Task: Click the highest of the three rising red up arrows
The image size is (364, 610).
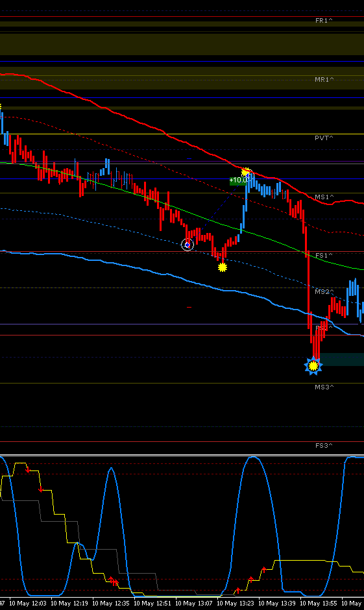Action: coord(263,570)
